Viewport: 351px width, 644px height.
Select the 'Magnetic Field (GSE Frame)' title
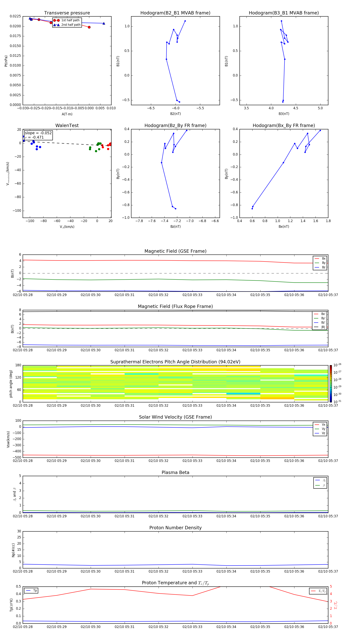pyautogui.click(x=175, y=251)
